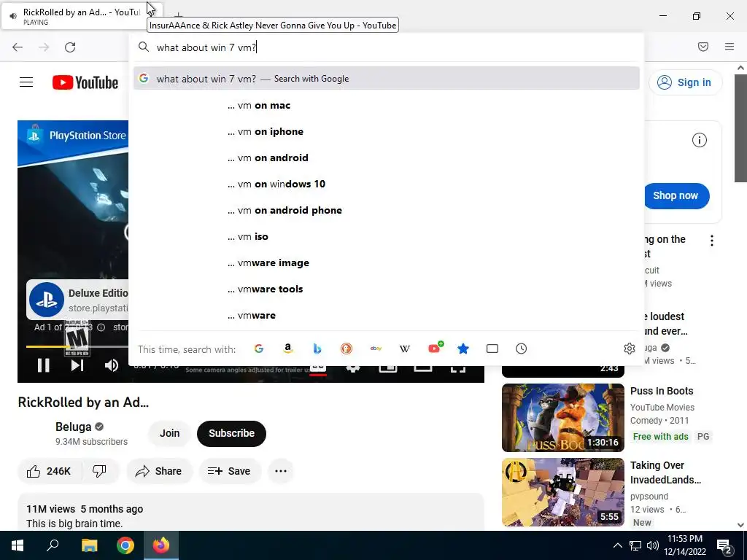Add YouTube search engine icon
Viewport: 747px width, 560px height.
coord(435,348)
